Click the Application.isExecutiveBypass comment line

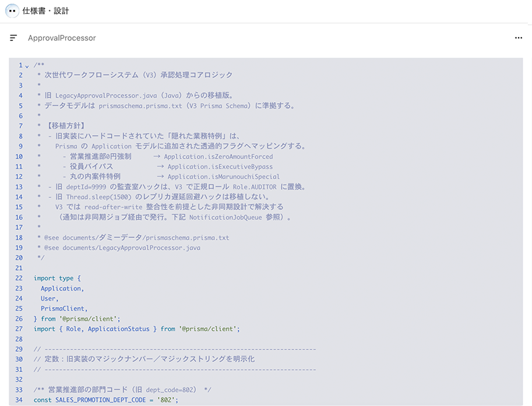(155, 167)
